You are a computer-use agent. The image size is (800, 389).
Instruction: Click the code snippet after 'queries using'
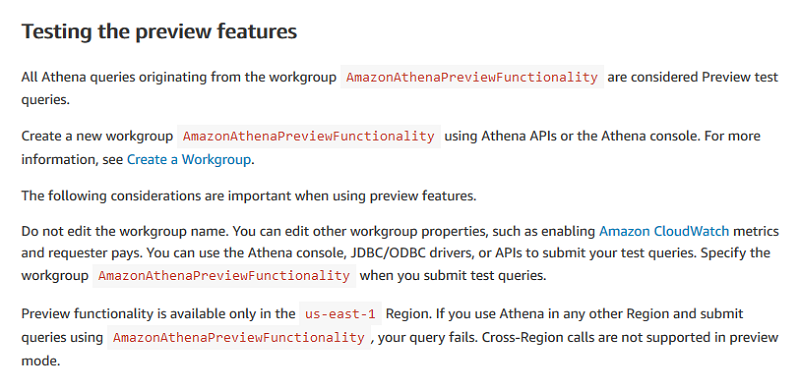pos(239,337)
